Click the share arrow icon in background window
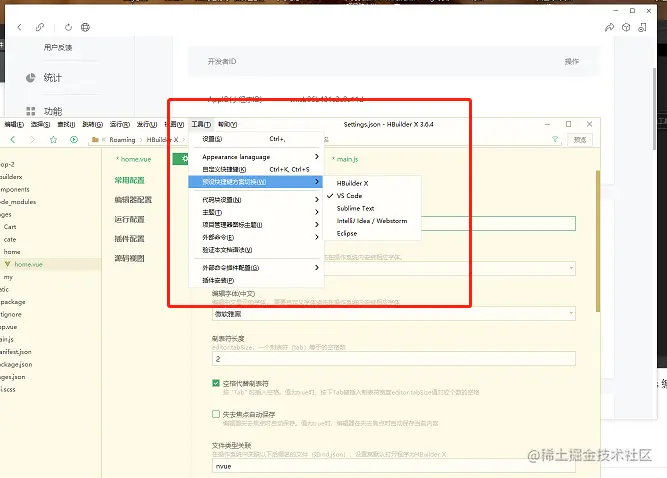The width and height of the screenshot is (667, 478). tap(610, 27)
